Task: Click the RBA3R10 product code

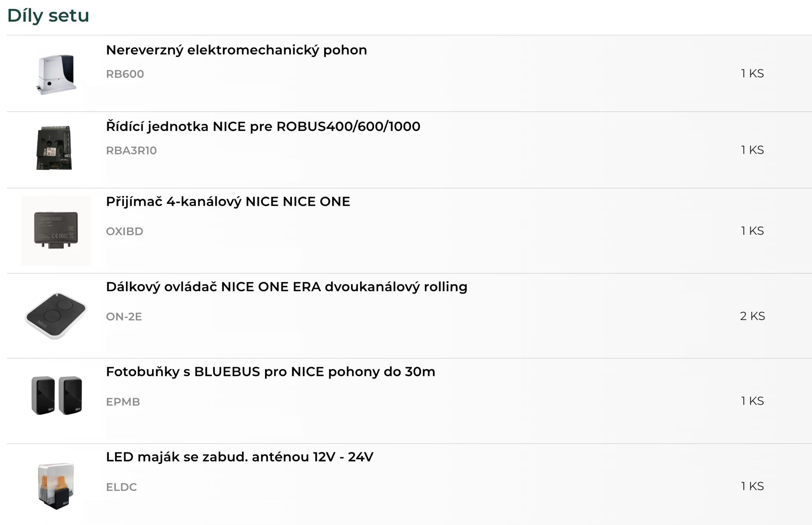Action: coord(131,150)
